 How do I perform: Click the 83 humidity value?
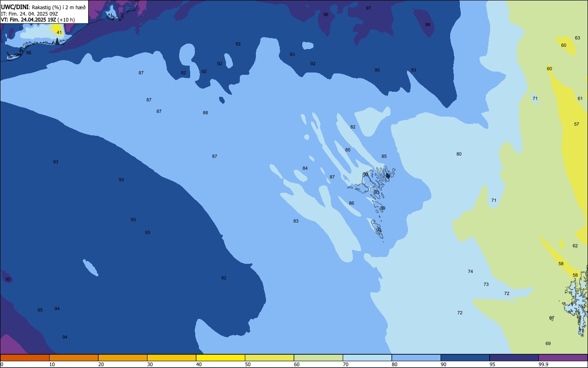pyautogui.click(x=296, y=221)
